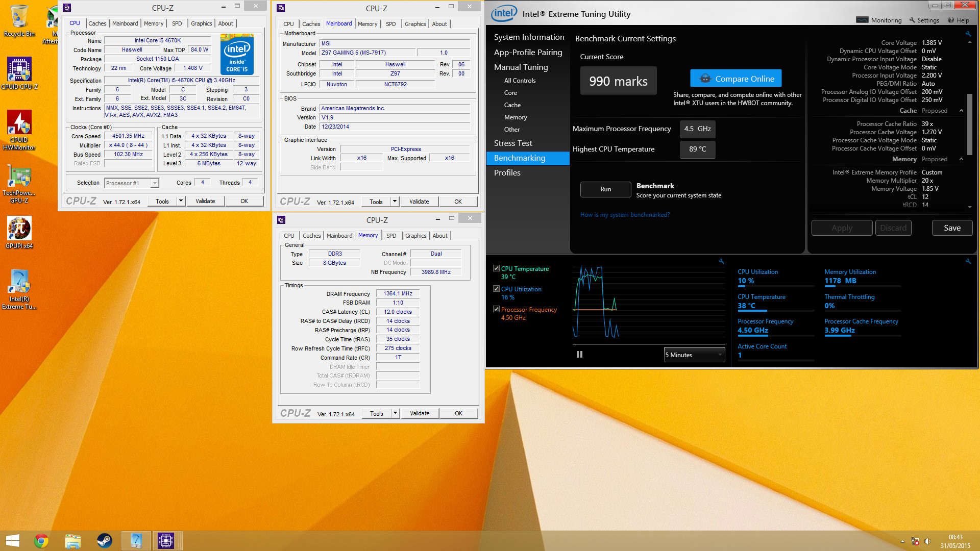The image size is (980, 551).
Task: Click the Compare Online button
Action: click(736, 79)
